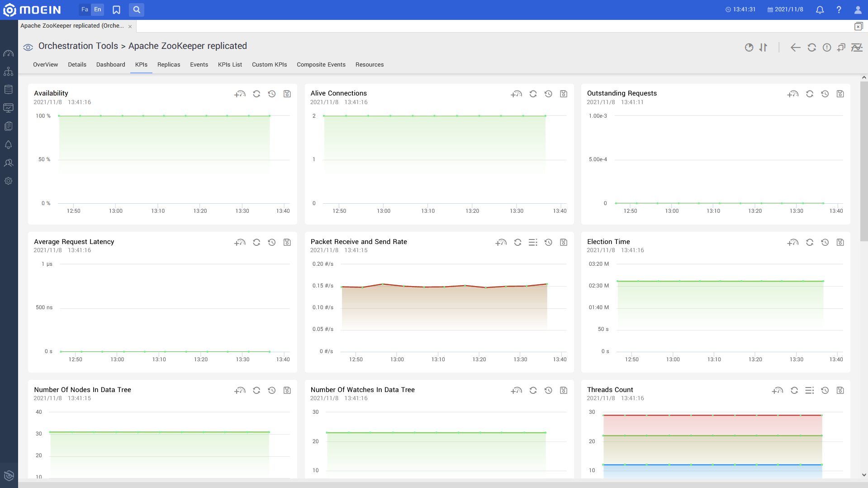The image size is (868, 488).
Task: Switch language to Fa
Action: (85, 10)
